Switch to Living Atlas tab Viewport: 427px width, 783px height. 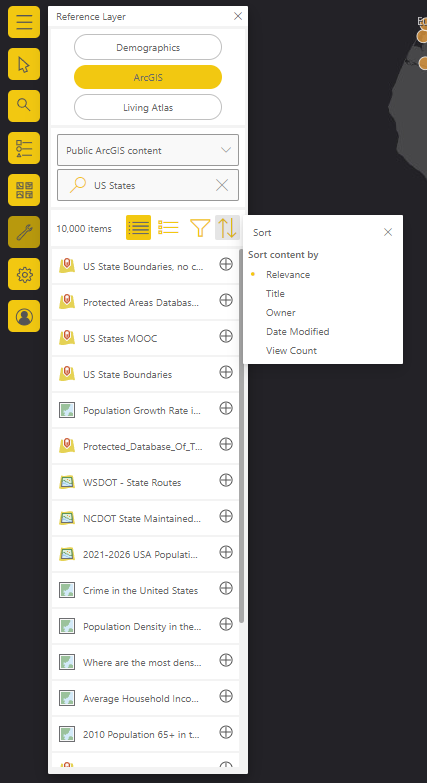click(x=148, y=107)
